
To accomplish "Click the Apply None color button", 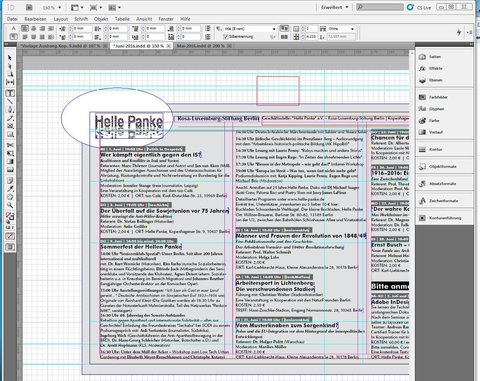I will click(10, 236).
